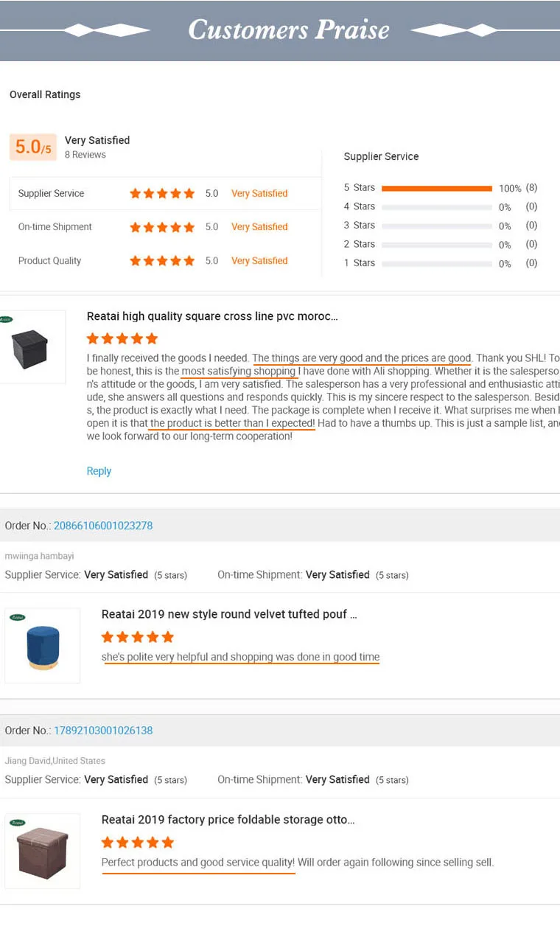Click the Reply link under the first review
Viewport: 560px width, 937px height.
click(99, 471)
